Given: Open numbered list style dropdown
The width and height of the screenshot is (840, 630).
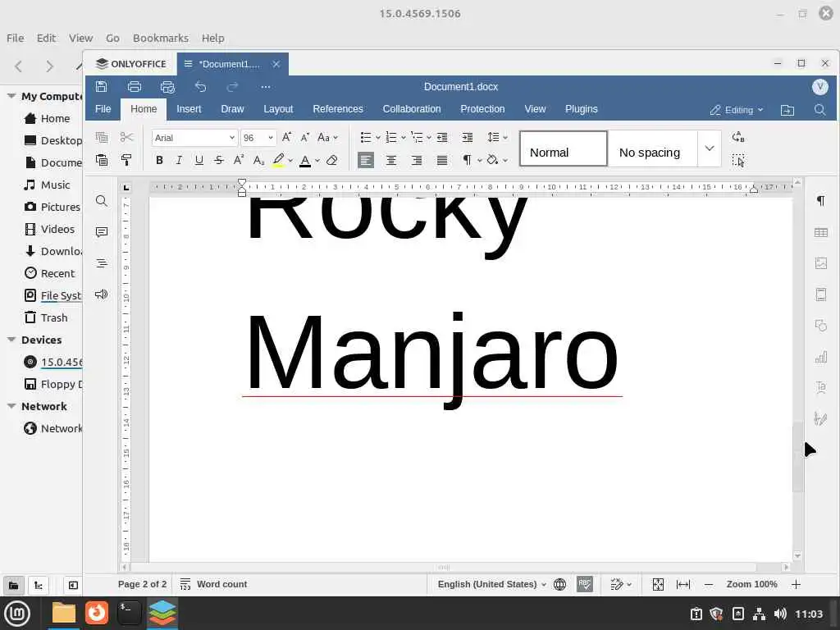Looking at the screenshot, I should [x=404, y=138].
